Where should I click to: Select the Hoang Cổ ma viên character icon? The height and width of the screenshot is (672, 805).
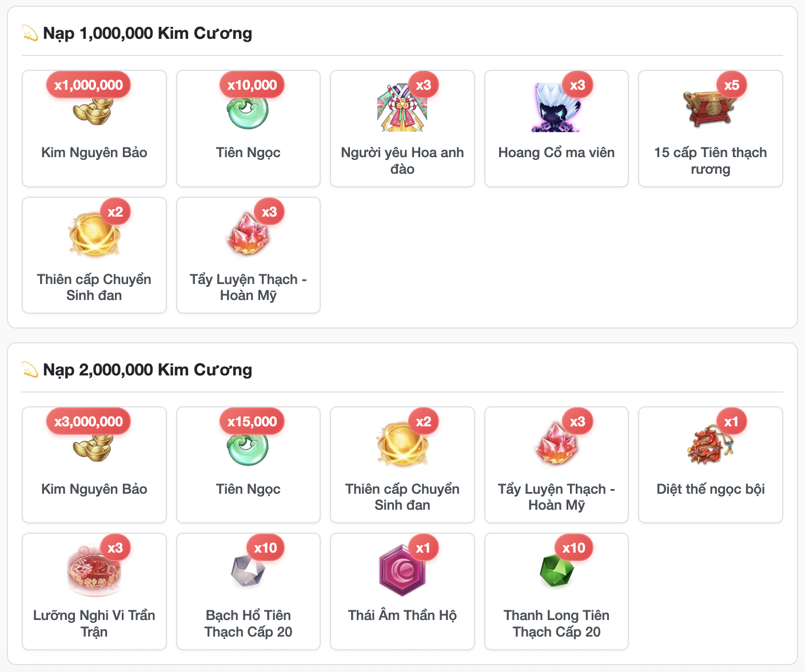coord(556,107)
